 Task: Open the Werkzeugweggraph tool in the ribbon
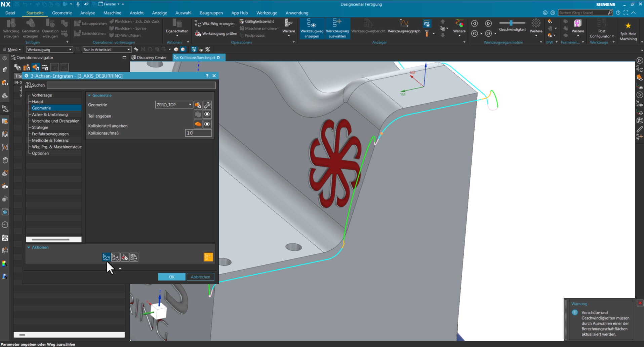point(404,26)
